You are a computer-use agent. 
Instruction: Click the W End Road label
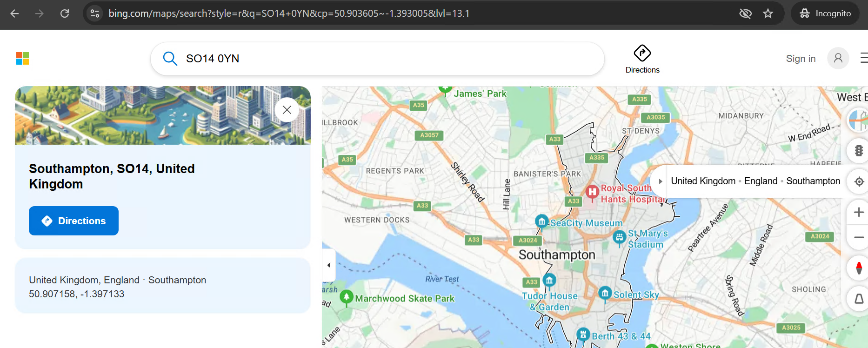pos(809,133)
